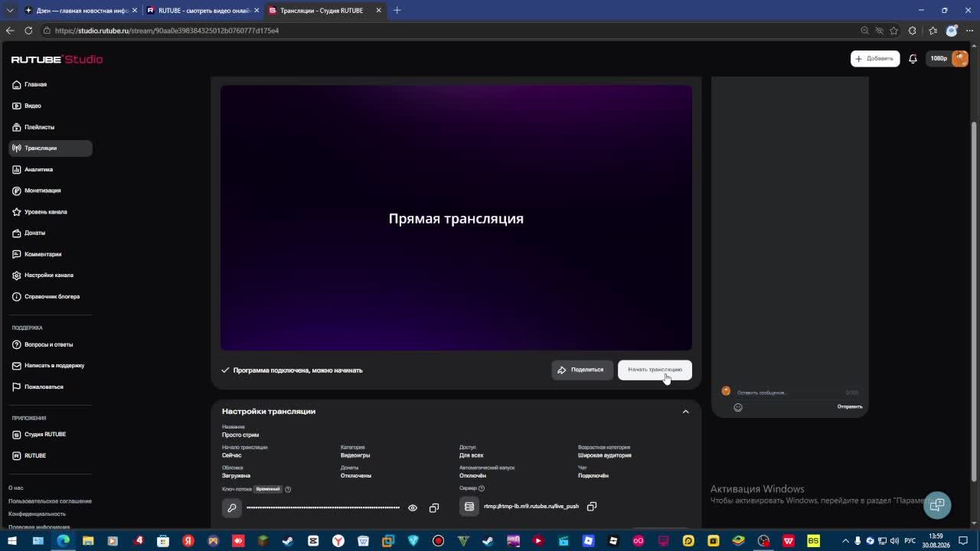Click the Справочник блогера info icon
980x551 pixels.
pos(17,297)
